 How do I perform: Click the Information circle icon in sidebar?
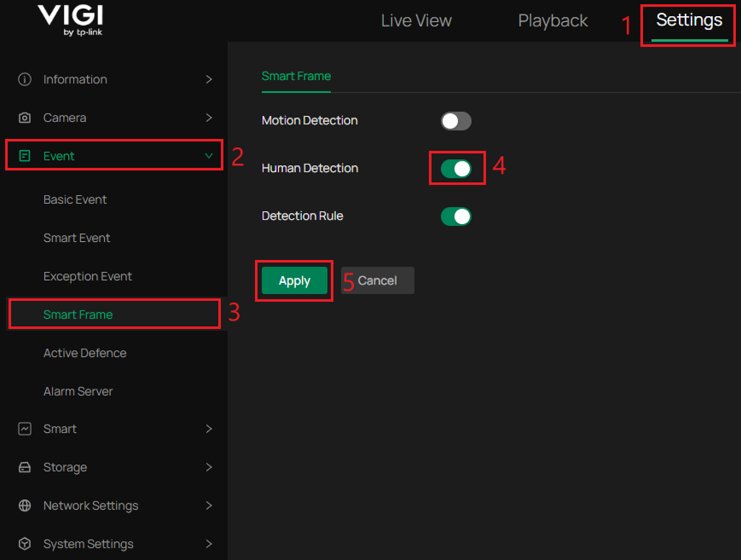(25, 79)
